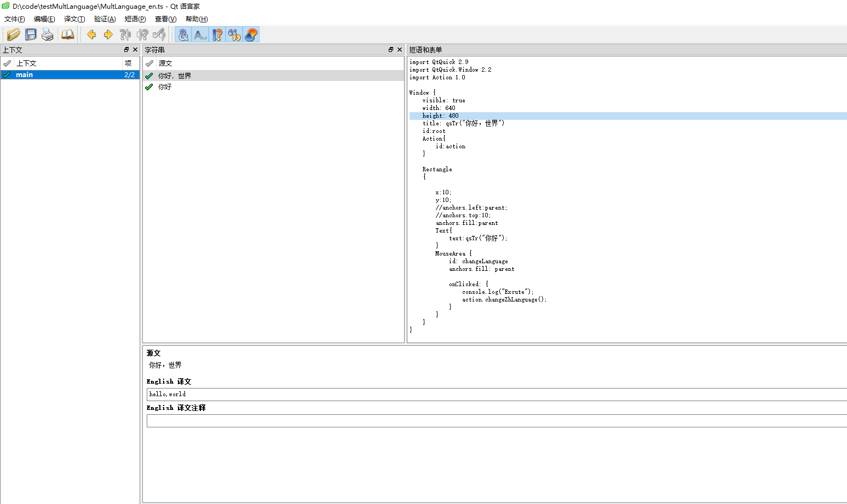Edit the English 译文 field containing hello,world
Image resolution: width=847 pixels, height=504 pixels.
coord(497,394)
